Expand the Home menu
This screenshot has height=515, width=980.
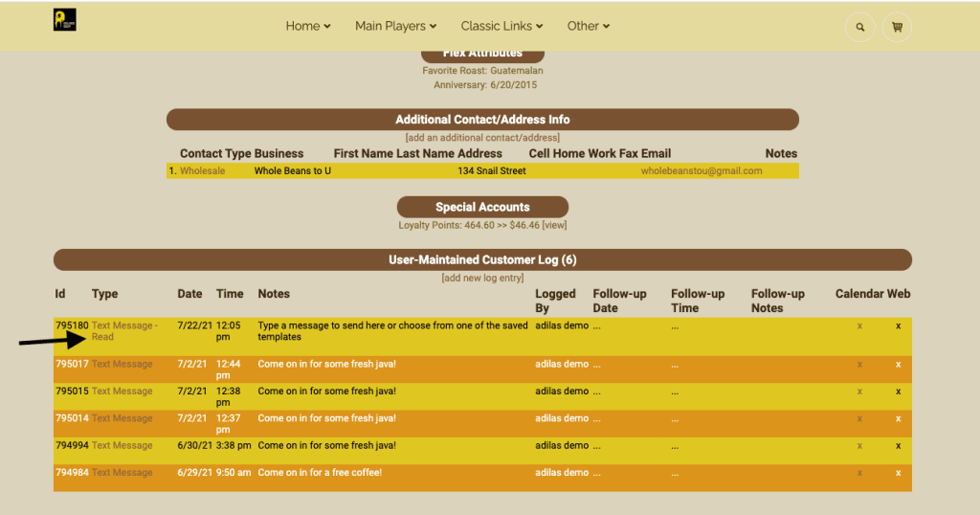(x=308, y=26)
